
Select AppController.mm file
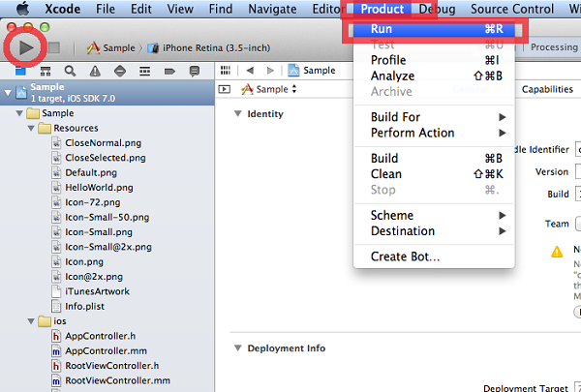coord(106,351)
